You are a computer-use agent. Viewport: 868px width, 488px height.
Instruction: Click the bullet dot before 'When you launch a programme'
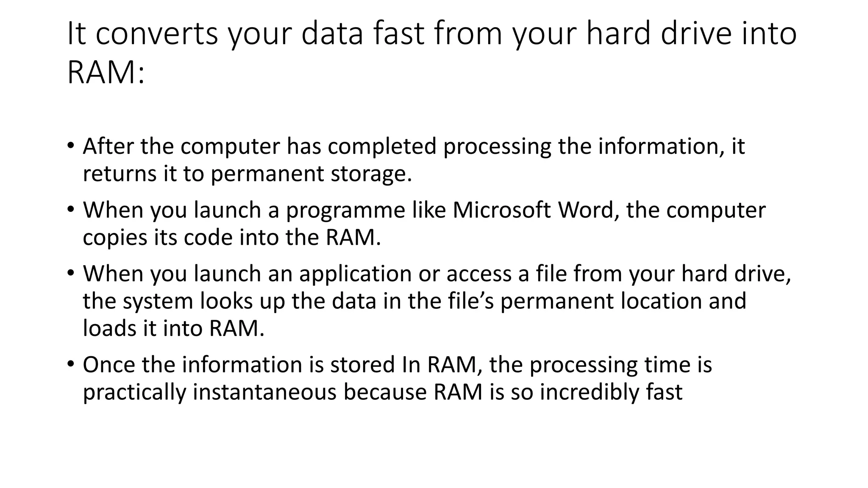tap(70, 210)
